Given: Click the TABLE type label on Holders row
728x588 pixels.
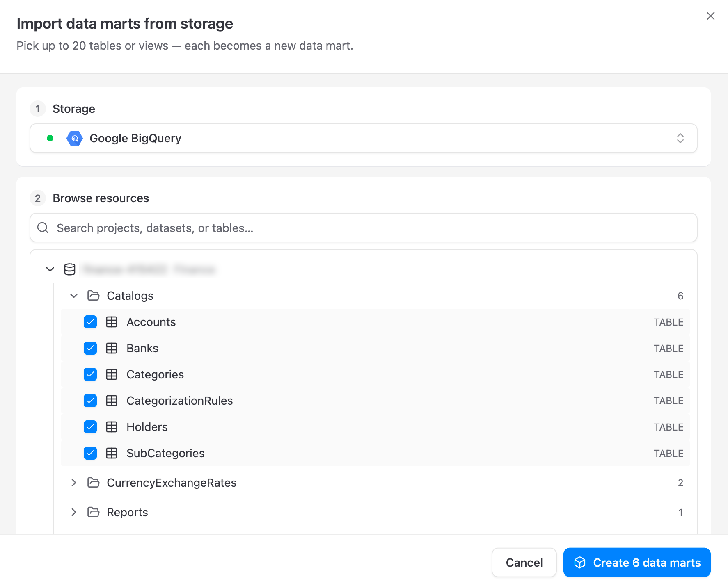Looking at the screenshot, I should [668, 427].
